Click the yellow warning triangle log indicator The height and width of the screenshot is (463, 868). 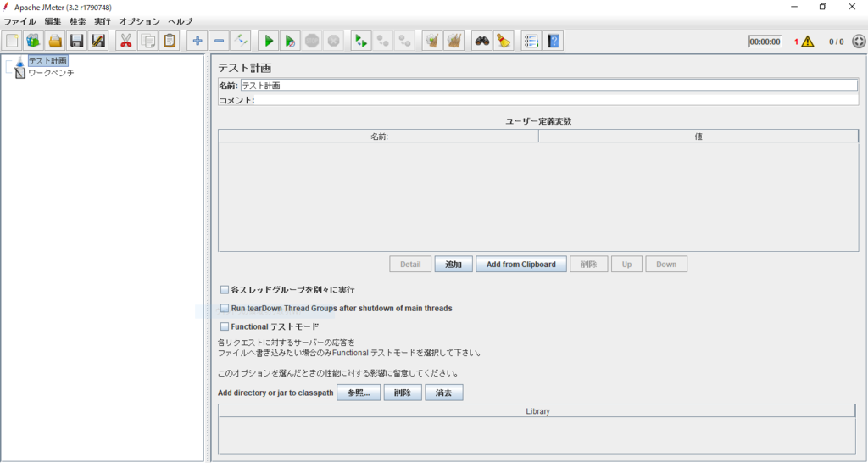(x=808, y=42)
